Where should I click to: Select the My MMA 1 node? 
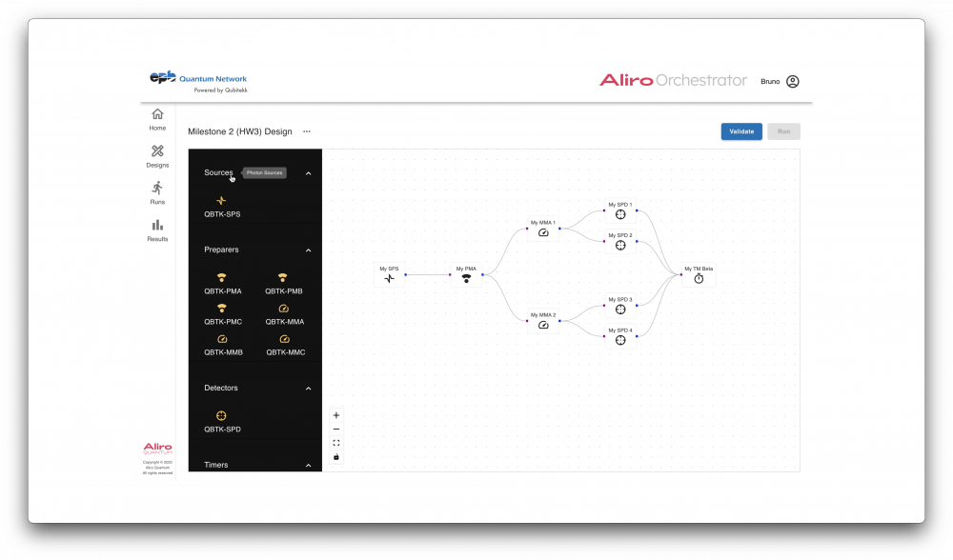[x=542, y=228]
